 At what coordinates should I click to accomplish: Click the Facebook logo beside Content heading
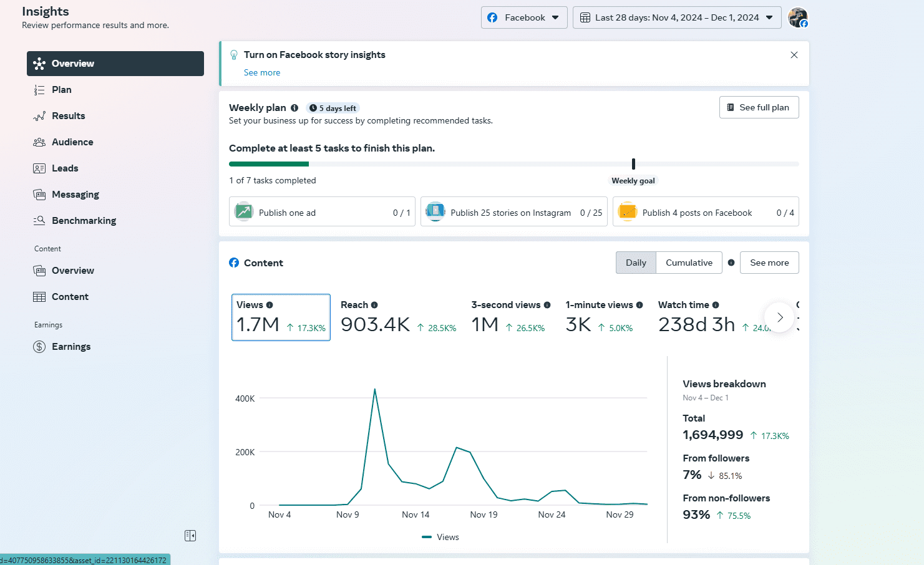point(234,263)
